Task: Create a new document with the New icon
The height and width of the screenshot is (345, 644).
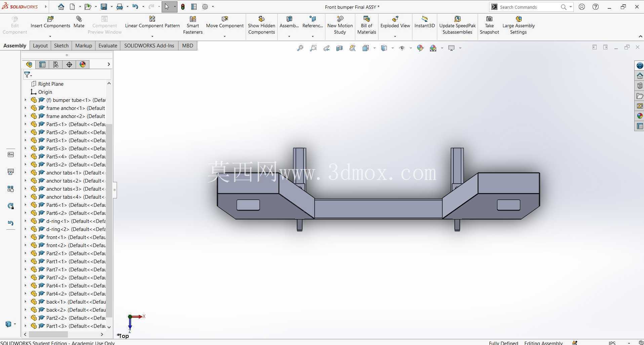Action: tap(72, 7)
